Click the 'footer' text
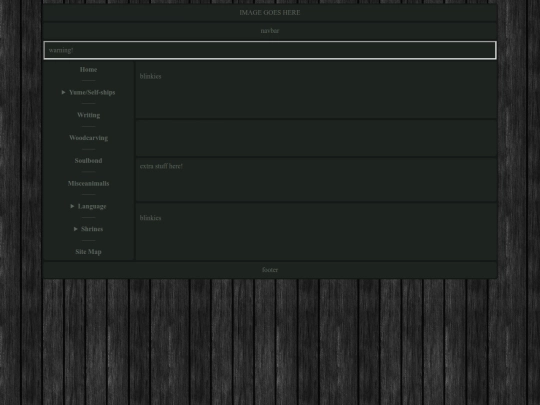The width and height of the screenshot is (540, 405). 270,270
